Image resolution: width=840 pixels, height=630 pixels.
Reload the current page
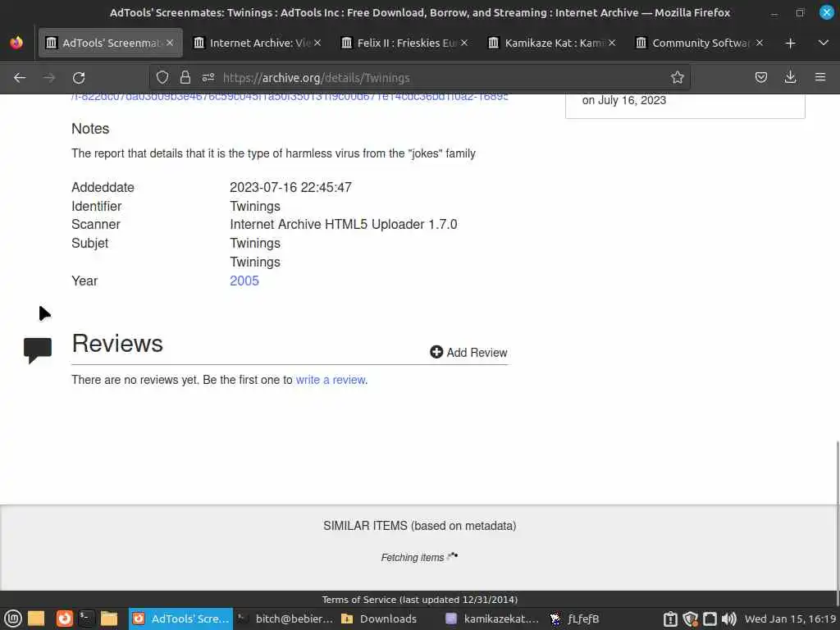pos(79,78)
